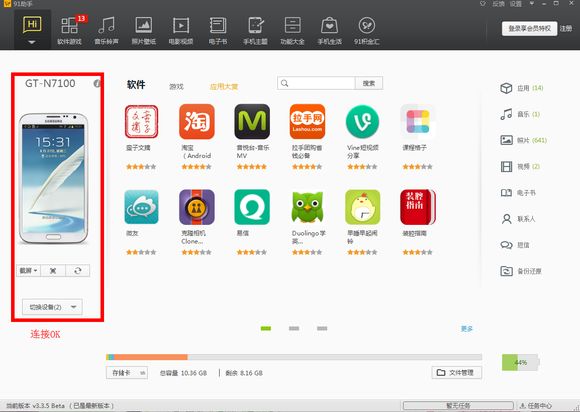Select the 游戏 games tab
Viewport: 580px width, 412px height.
click(176, 87)
